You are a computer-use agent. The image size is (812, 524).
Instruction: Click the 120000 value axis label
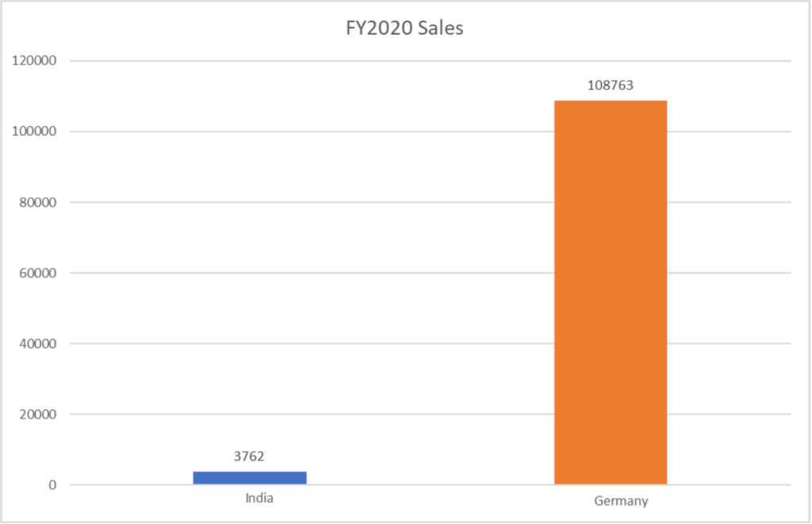pos(40,61)
